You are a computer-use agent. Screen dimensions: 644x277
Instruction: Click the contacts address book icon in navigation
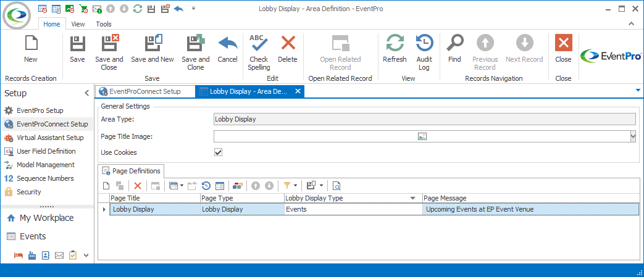(x=46, y=255)
